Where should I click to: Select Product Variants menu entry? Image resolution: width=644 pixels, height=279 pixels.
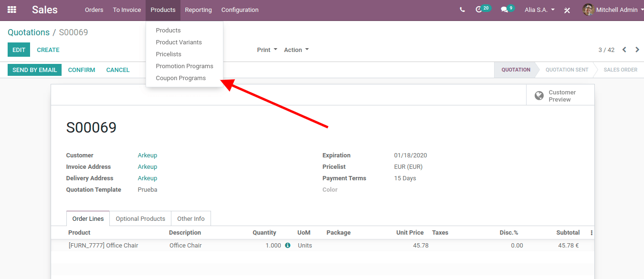point(184,42)
